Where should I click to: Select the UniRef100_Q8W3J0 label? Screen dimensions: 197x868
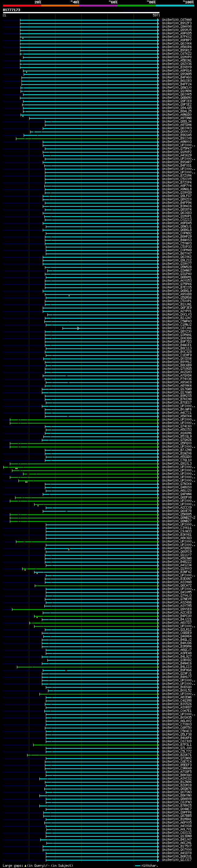pos(176,88)
